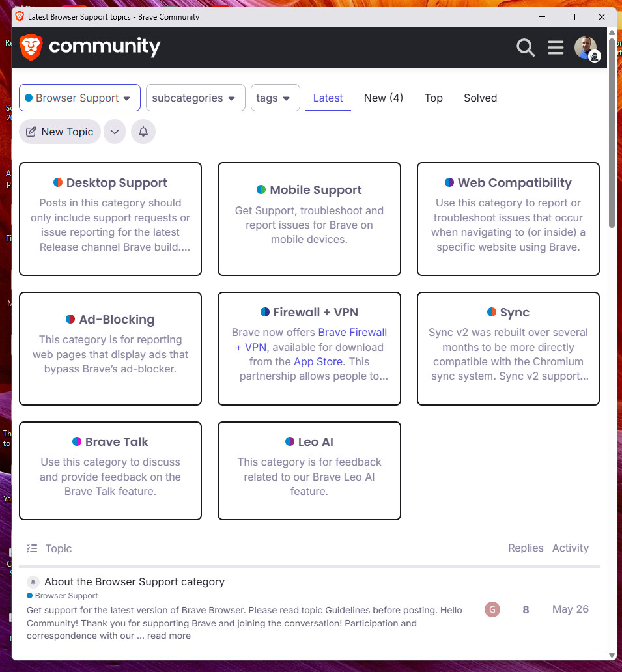Click the pinned topic pin icon
Viewport: 622px width, 672px height.
(33, 582)
